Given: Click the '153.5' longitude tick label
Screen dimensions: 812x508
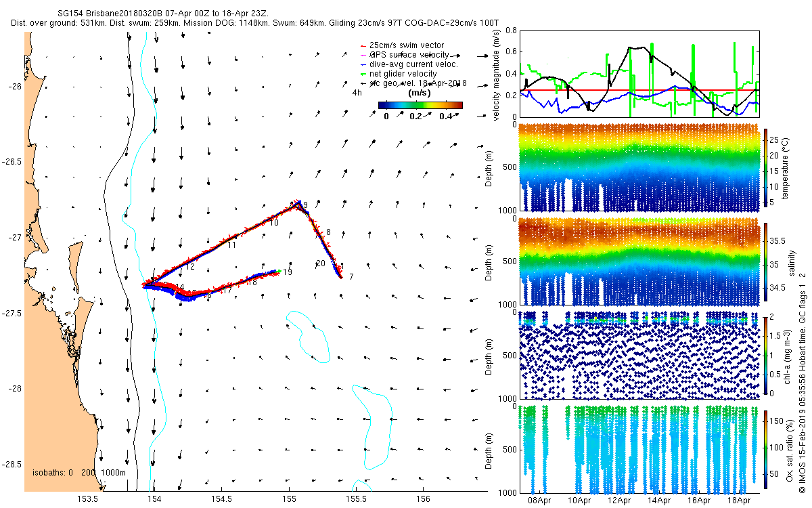Looking at the screenshot, I should (89, 499).
